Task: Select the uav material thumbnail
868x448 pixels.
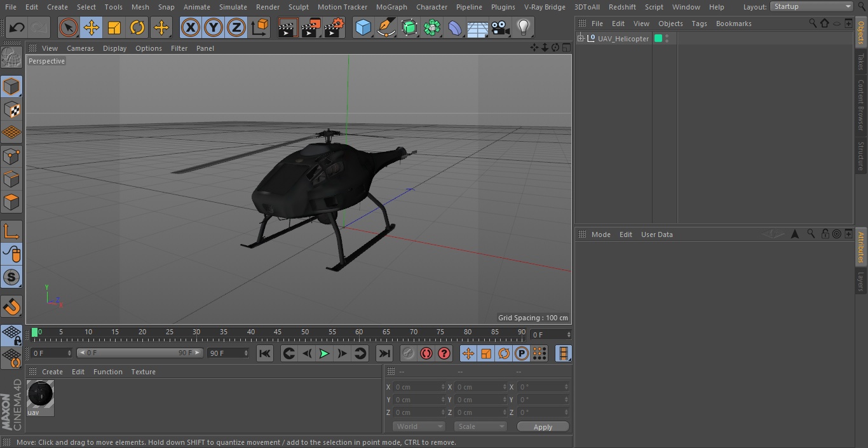Action: pos(41,398)
